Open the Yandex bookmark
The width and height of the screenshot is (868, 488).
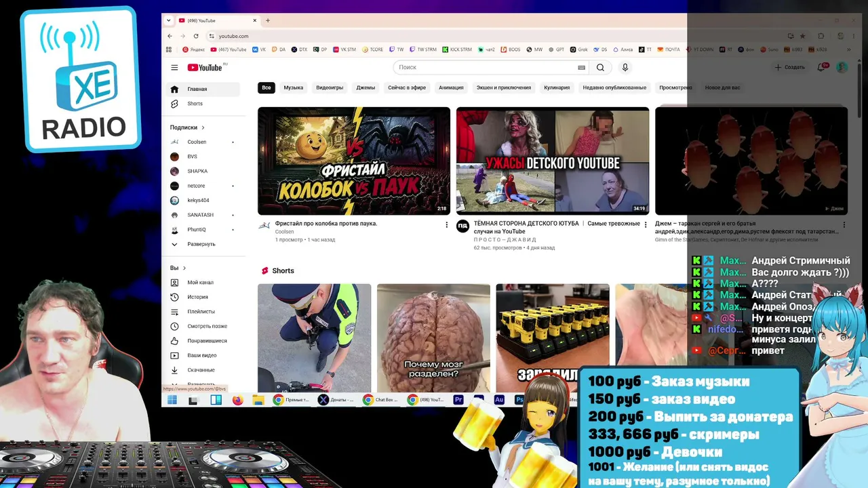pos(193,49)
